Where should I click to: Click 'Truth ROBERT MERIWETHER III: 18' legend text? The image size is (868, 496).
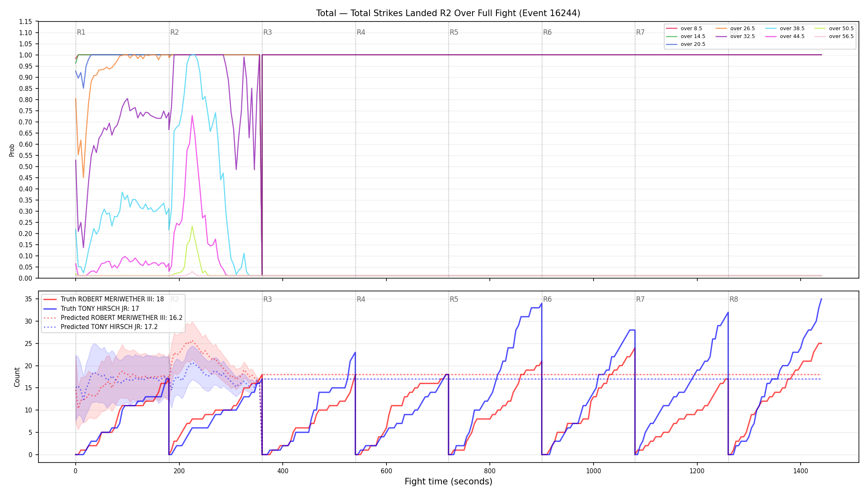(x=112, y=299)
